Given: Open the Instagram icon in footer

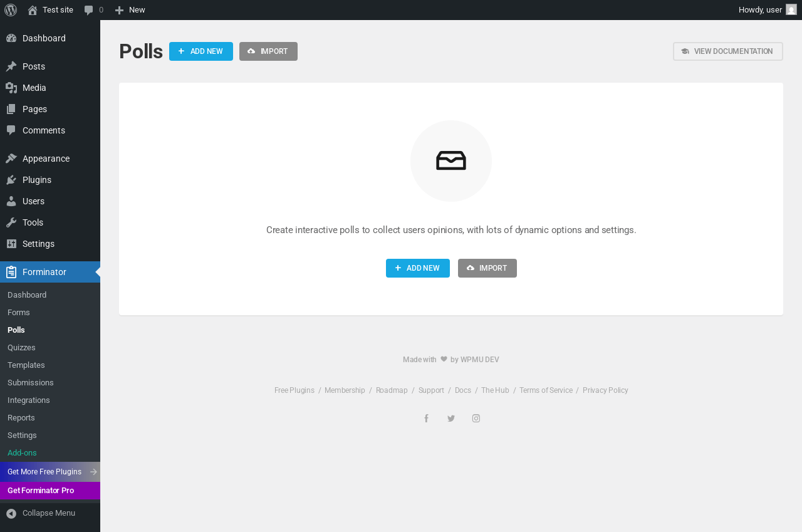Looking at the screenshot, I should [476, 419].
